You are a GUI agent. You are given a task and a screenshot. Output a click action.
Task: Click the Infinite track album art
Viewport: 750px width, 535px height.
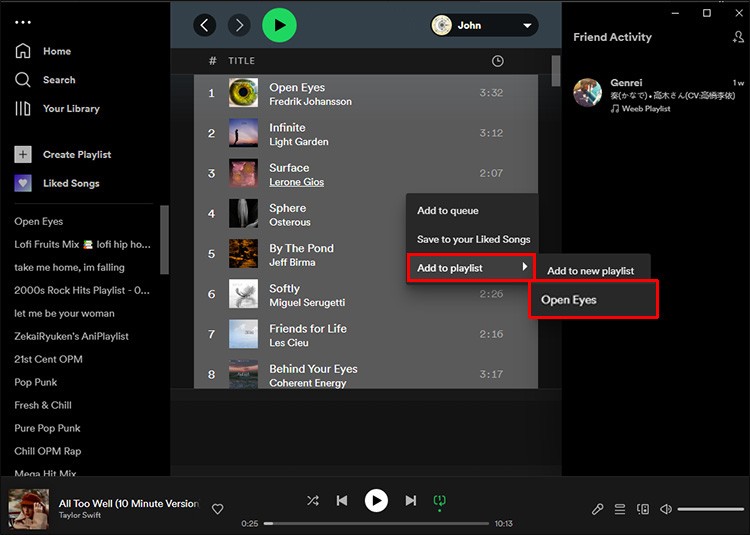[x=243, y=133]
